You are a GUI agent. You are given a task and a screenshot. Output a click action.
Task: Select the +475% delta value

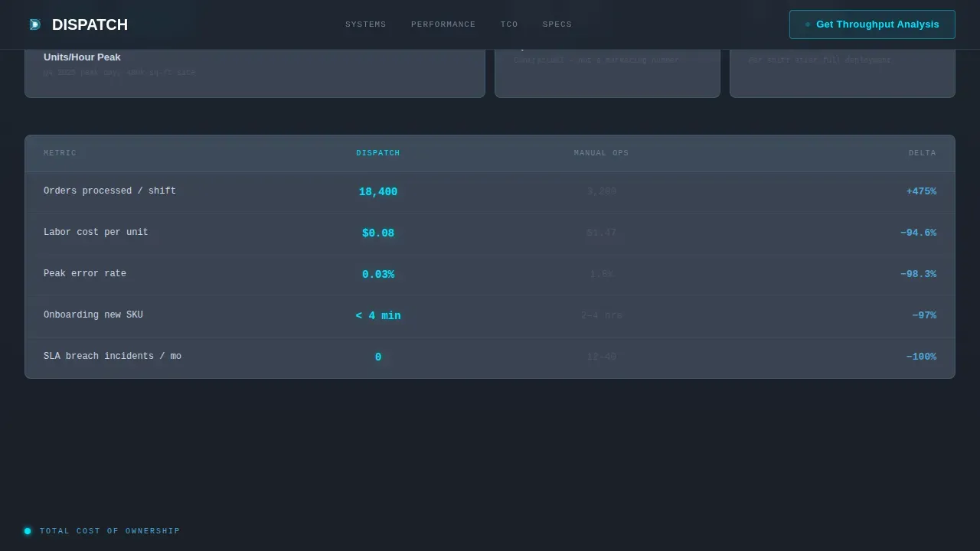(x=921, y=191)
